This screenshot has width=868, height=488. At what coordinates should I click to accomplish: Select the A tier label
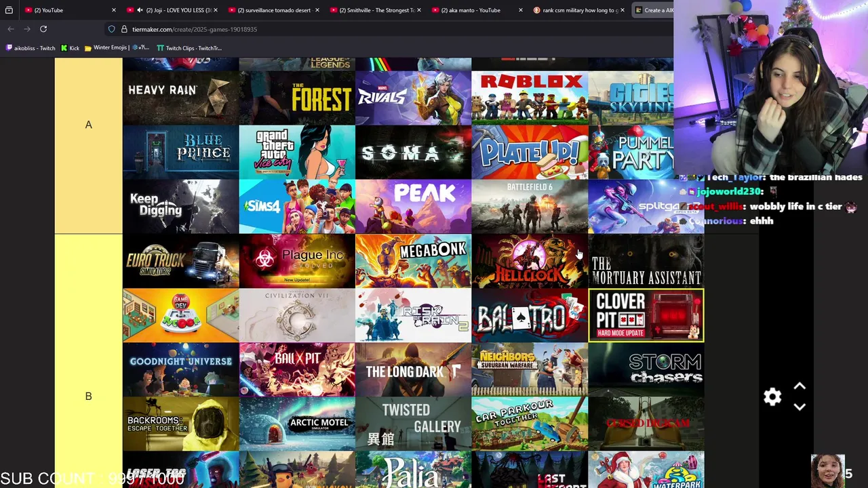click(88, 125)
